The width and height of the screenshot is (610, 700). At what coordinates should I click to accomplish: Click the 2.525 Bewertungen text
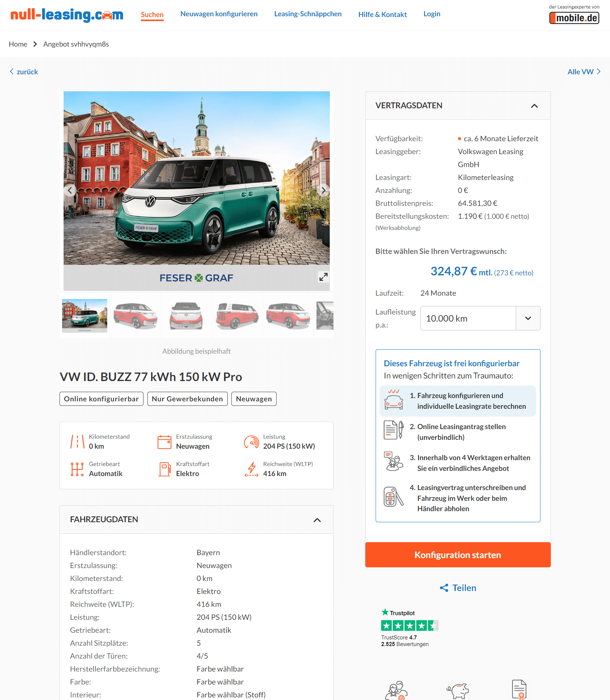pos(405,644)
